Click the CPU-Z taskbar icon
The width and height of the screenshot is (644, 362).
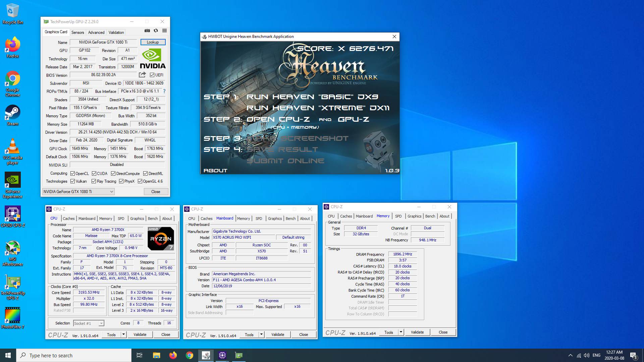(x=222, y=355)
